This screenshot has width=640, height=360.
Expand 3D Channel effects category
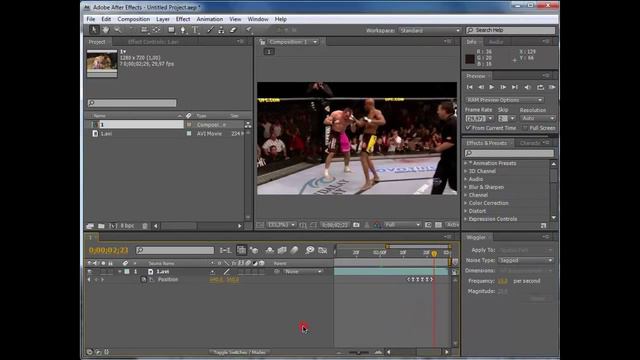point(466,171)
